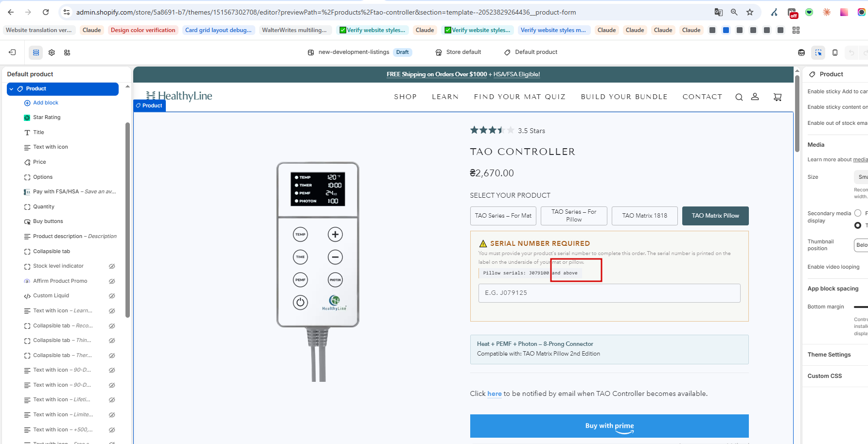
Task: Open the Design color verification bookmark
Action: tap(143, 30)
